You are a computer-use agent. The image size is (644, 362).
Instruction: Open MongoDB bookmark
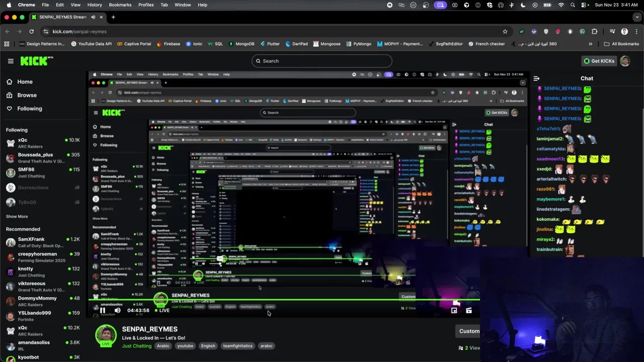tap(241, 44)
